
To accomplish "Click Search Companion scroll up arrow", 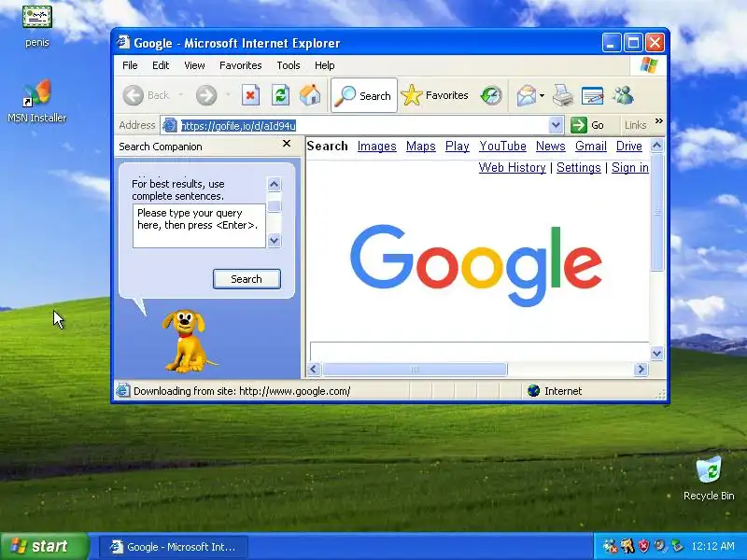I will pos(274,184).
